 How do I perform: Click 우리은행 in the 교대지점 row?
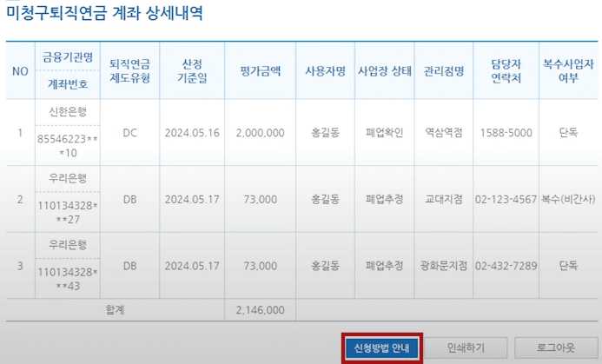click(x=68, y=179)
